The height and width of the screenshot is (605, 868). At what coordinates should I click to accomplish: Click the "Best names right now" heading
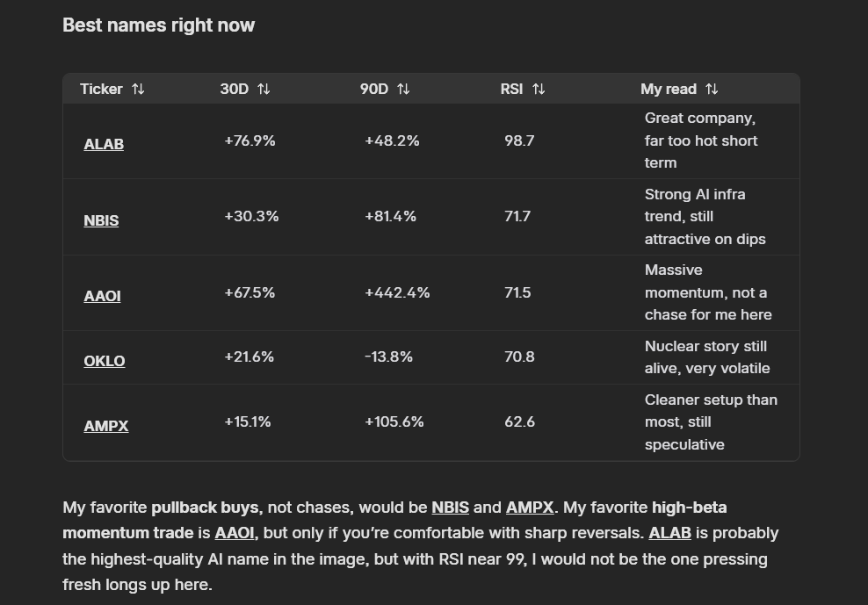click(x=159, y=25)
